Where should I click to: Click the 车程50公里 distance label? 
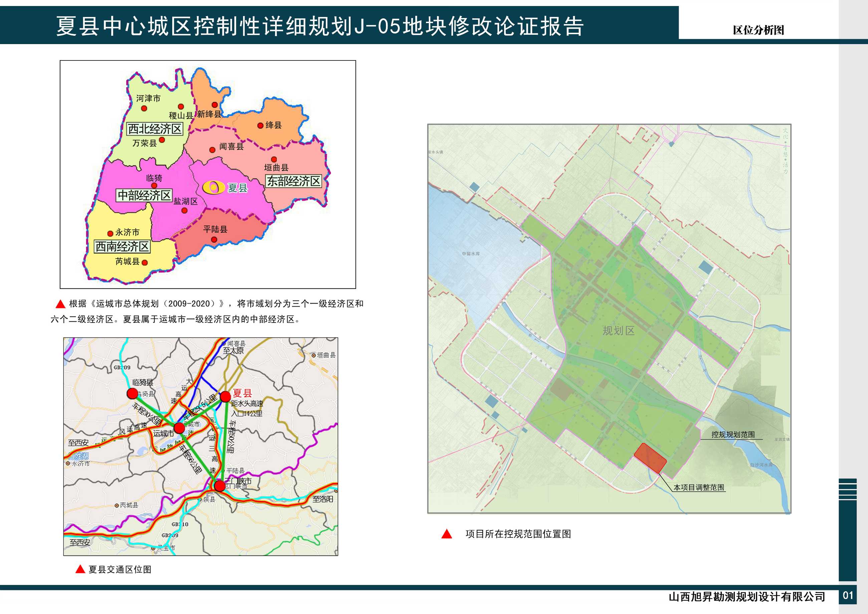click(x=231, y=437)
